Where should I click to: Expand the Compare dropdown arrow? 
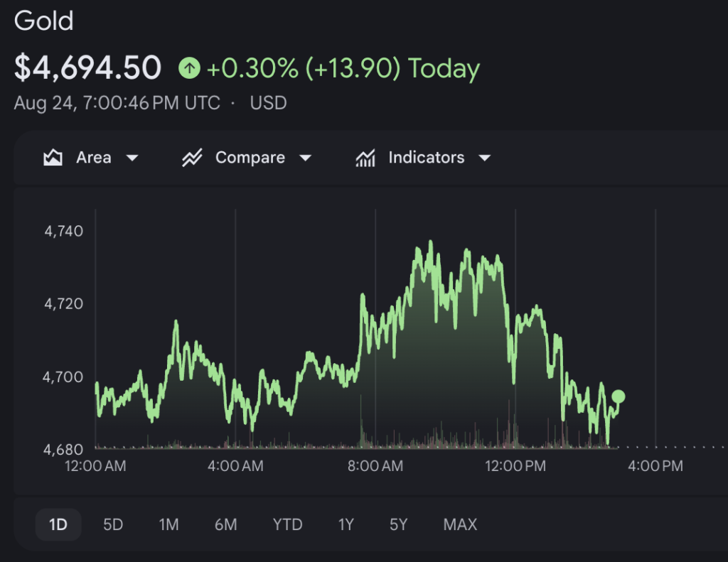tap(306, 158)
